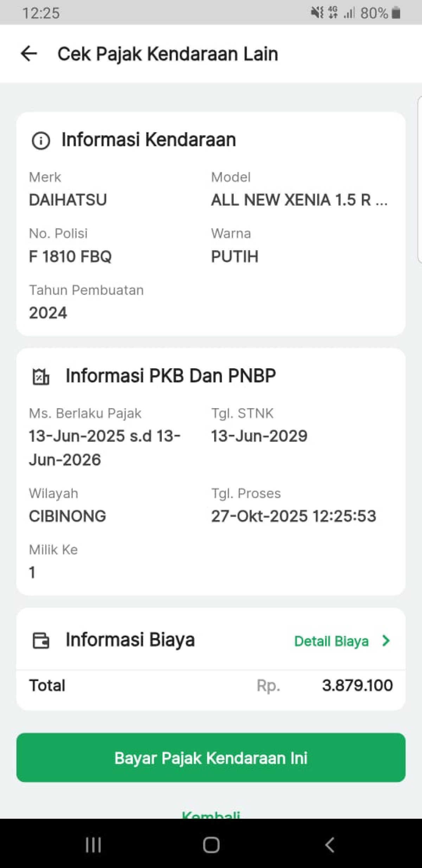Screen dimensions: 422x868
Task: Tap the truncated model name ALL NEW XENIA
Action: [x=299, y=200]
